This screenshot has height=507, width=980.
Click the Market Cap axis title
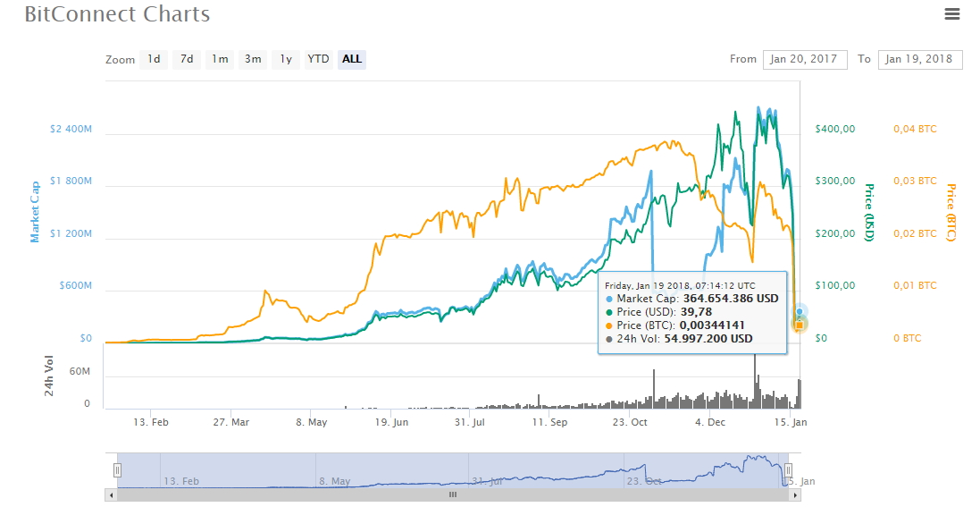(x=35, y=212)
